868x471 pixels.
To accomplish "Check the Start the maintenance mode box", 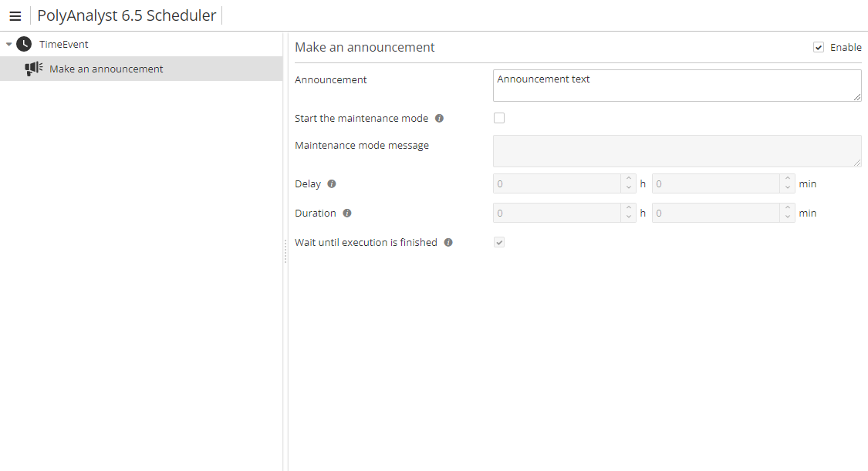I will click(499, 118).
